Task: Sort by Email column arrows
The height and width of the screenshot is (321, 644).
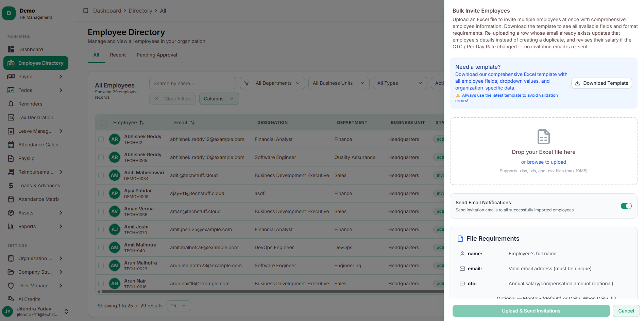Action: click(x=192, y=123)
